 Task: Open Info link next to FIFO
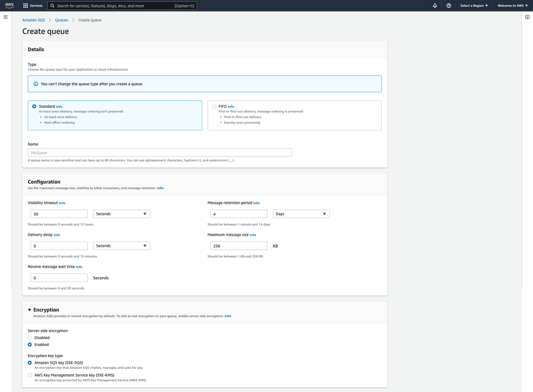(x=231, y=107)
